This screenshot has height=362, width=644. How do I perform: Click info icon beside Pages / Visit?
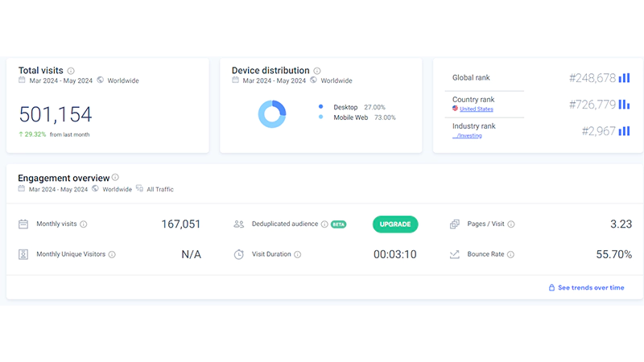(511, 224)
